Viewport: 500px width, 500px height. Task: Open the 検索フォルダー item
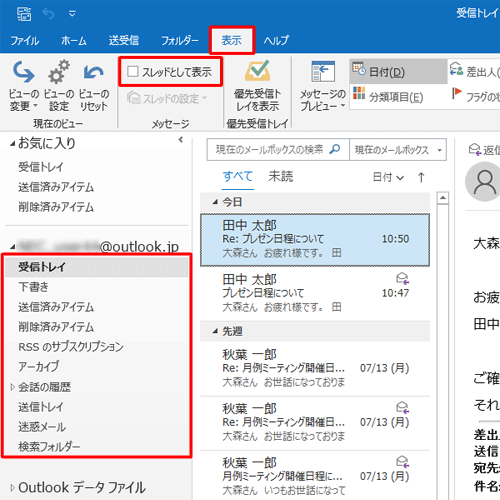[x=49, y=447]
